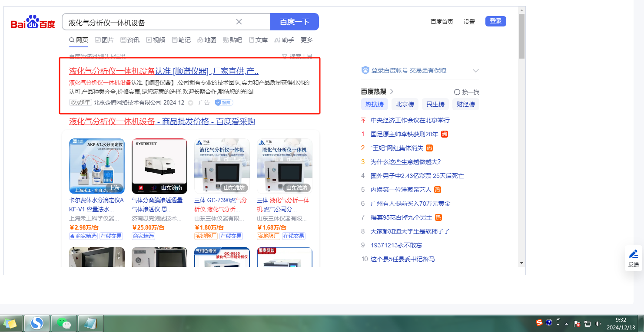Expand the 登录百度帐号 panel chevron
This screenshot has width=644, height=332.
[x=475, y=71]
